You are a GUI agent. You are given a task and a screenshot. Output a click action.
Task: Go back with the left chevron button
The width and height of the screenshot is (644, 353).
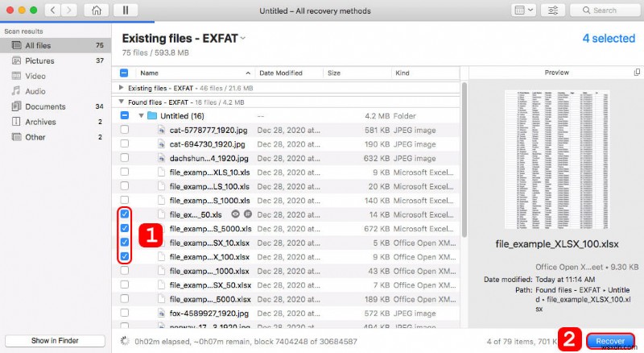[52, 10]
